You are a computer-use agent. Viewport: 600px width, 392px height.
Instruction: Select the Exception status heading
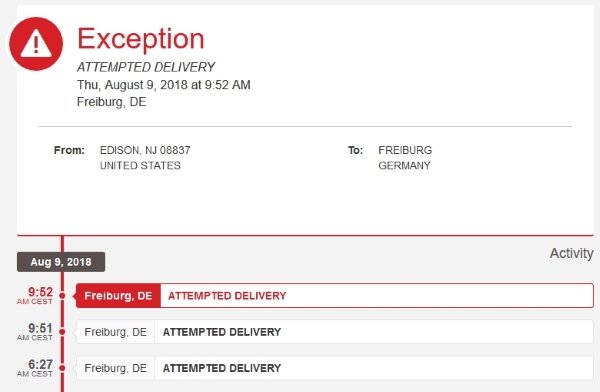click(x=141, y=39)
